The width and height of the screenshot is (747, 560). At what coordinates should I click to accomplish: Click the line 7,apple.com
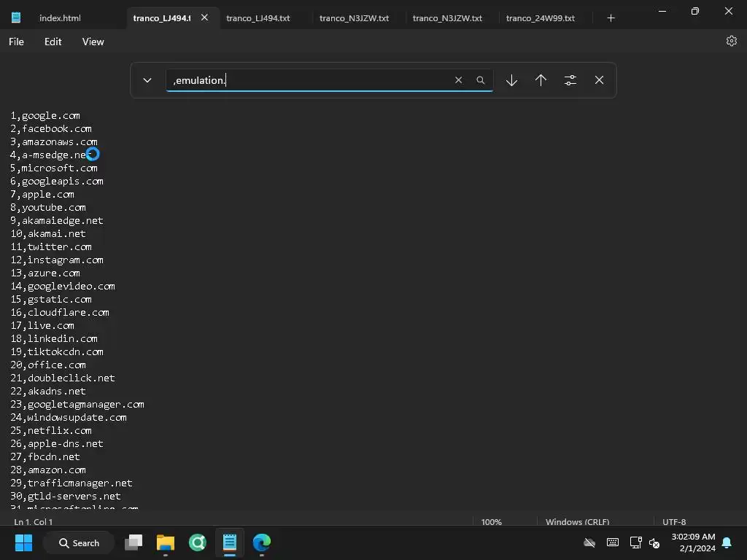point(42,194)
